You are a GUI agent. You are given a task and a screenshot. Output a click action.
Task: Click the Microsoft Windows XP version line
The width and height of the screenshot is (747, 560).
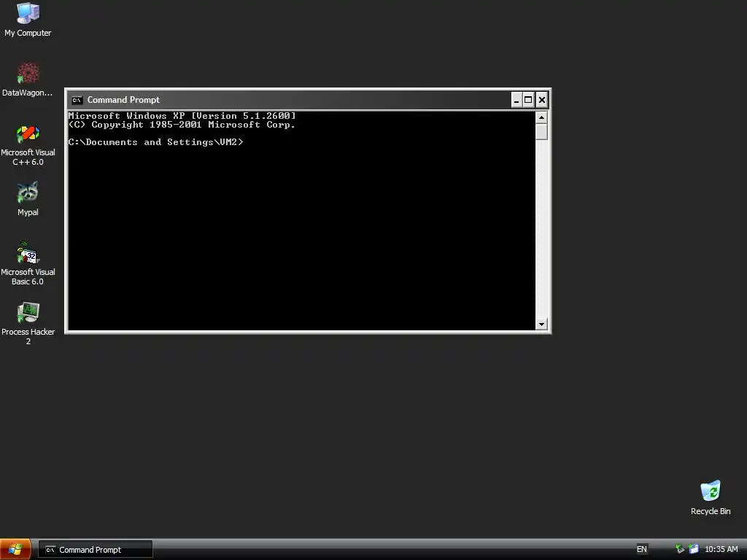[182, 116]
